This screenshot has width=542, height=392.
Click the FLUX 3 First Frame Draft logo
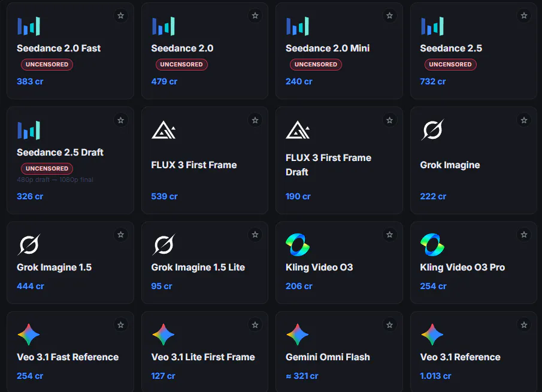[298, 130]
